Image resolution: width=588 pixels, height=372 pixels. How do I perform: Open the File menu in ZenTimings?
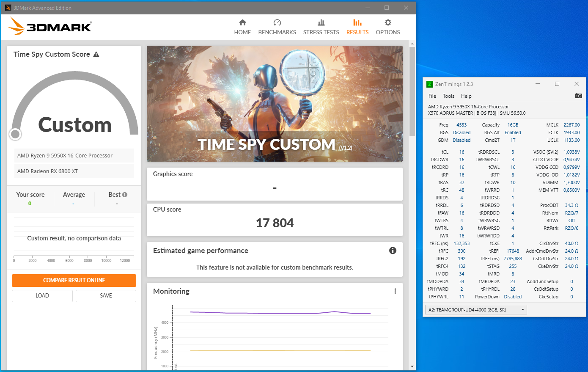(432, 96)
